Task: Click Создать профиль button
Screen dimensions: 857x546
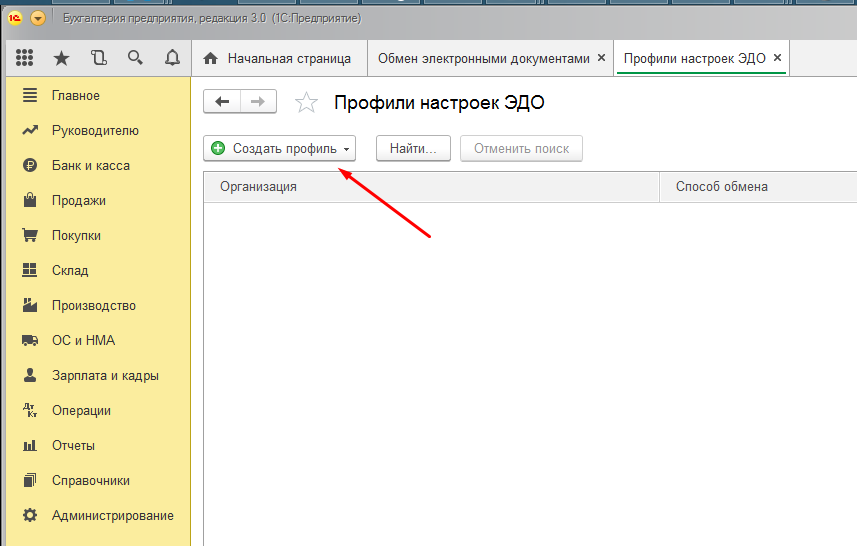Action: (279, 149)
